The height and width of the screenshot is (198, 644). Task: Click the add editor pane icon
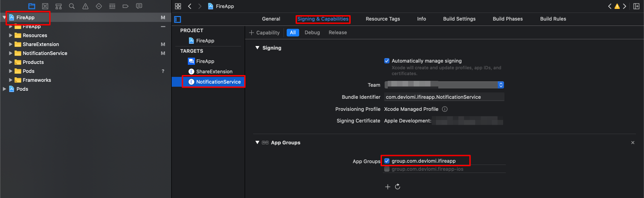(636, 6)
